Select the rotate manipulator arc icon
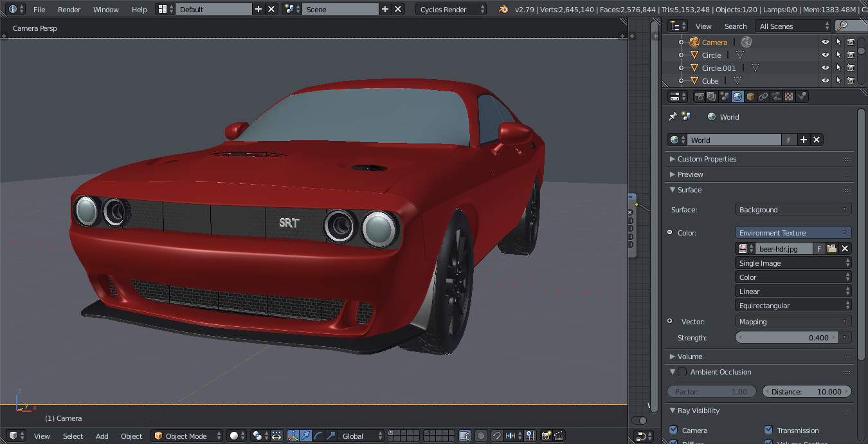 point(318,436)
